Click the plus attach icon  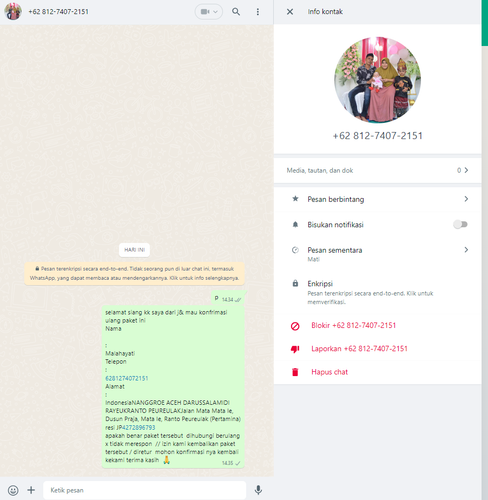coord(31,490)
